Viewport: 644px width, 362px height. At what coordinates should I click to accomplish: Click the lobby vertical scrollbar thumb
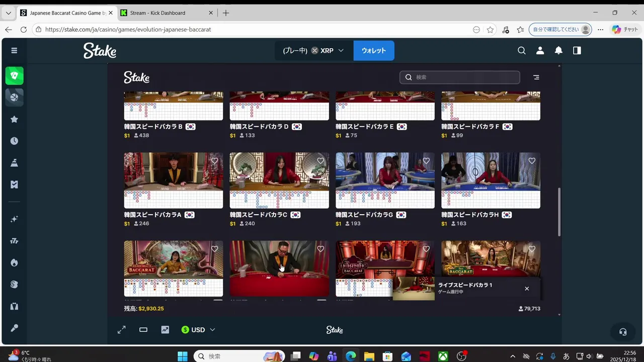pos(559,212)
